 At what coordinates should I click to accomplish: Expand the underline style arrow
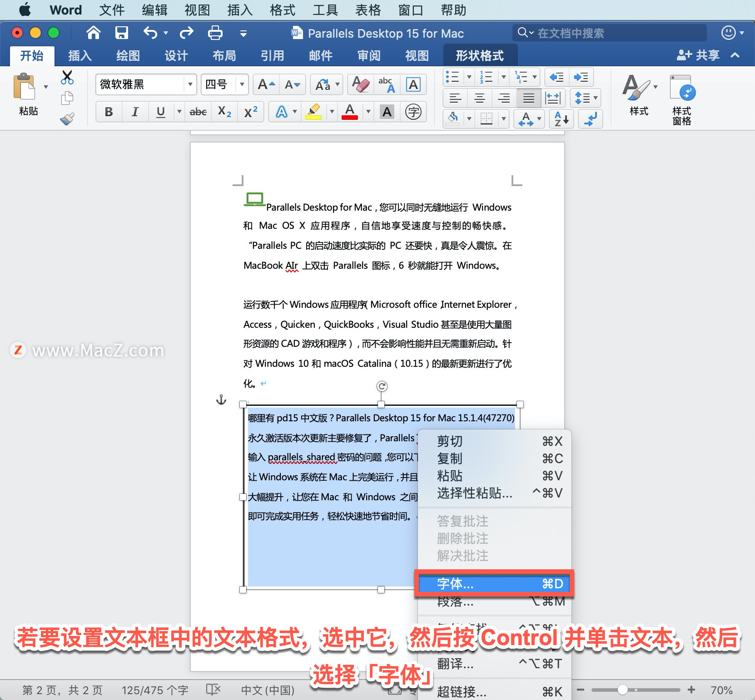tap(179, 112)
